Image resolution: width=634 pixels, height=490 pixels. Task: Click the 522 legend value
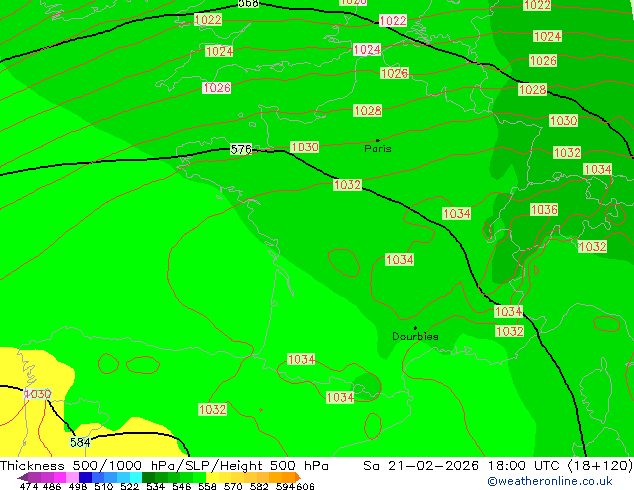129,486
